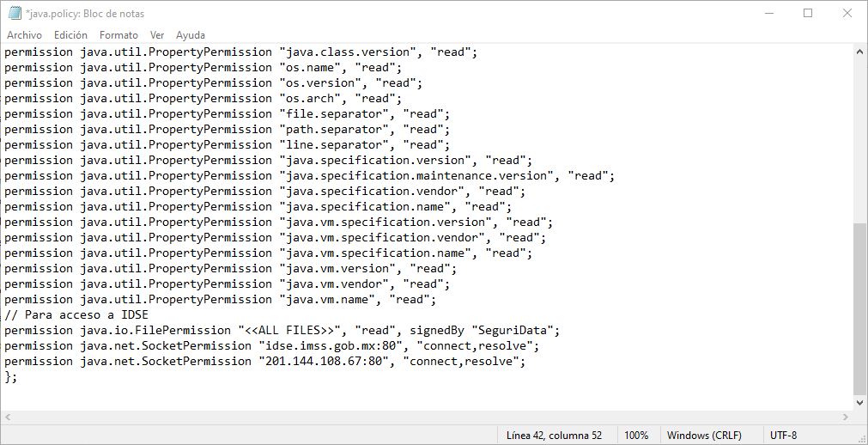
Task: Click the line with "java.vm.name"
Action: [x=221, y=301]
